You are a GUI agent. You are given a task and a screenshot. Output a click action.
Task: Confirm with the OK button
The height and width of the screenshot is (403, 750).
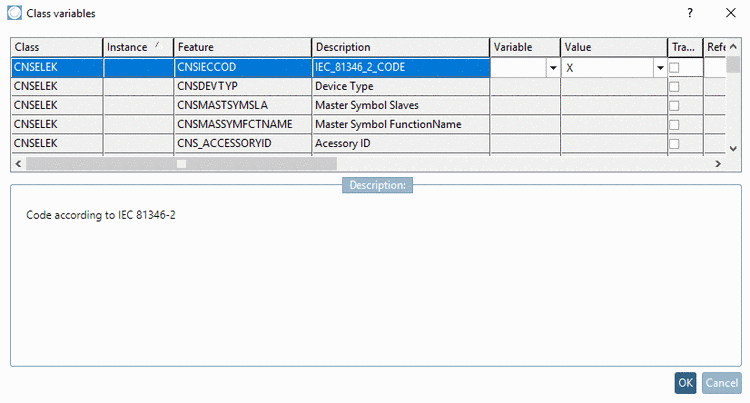point(685,383)
